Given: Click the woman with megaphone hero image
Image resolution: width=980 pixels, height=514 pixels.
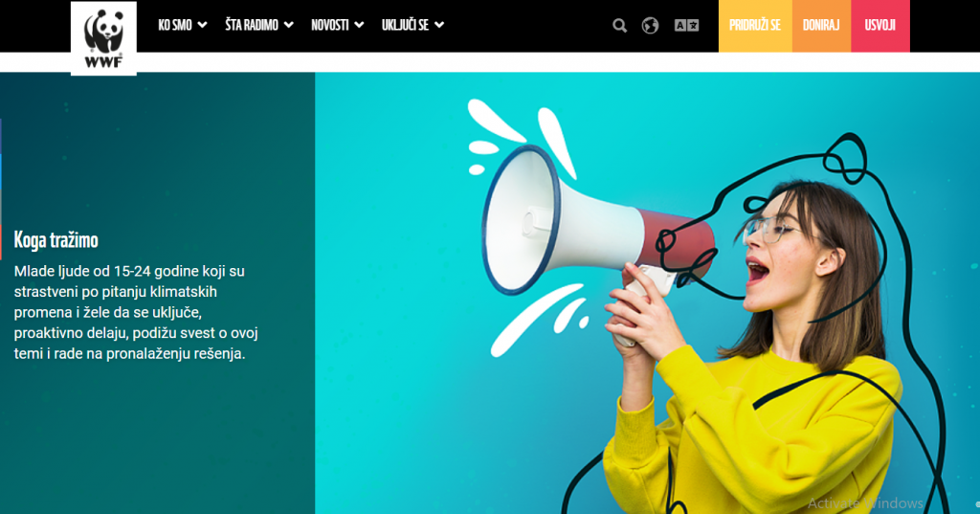Looking at the screenshot, I should click(x=647, y=293).
